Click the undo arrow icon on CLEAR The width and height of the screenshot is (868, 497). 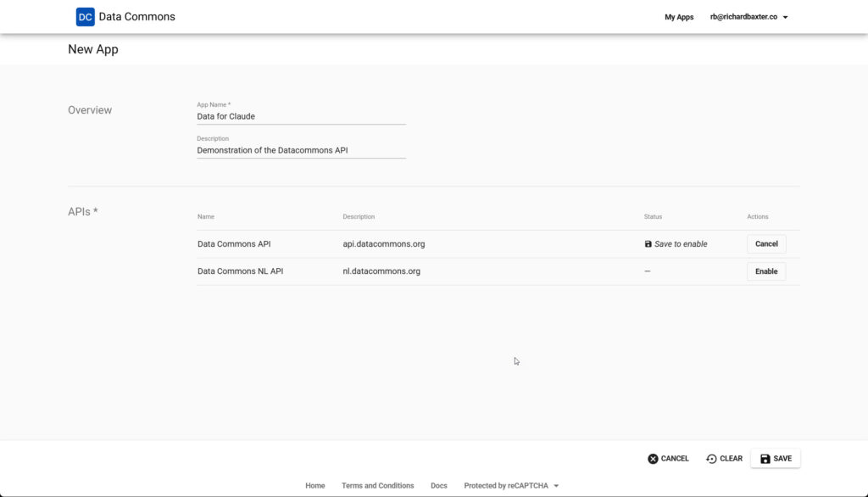709,458
